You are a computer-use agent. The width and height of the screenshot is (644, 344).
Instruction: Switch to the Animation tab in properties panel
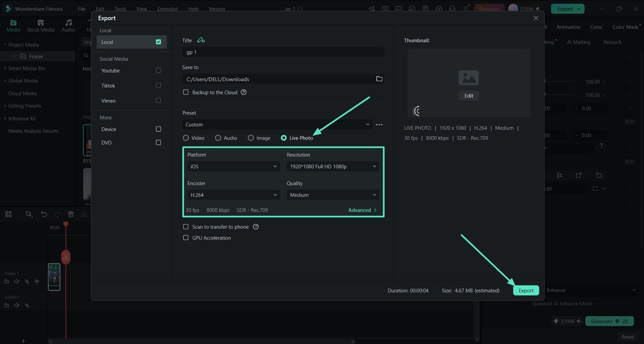[568, 27]
